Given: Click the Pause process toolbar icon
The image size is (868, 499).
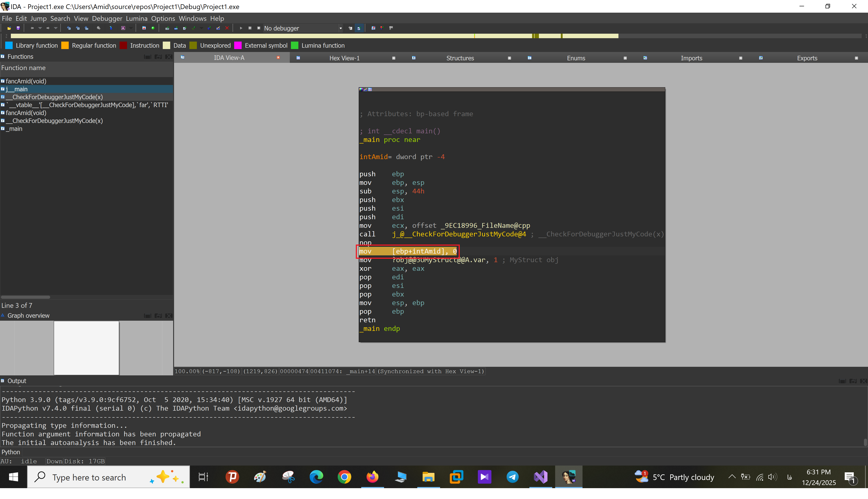Looking at the screenshot, I should [250, 28].
